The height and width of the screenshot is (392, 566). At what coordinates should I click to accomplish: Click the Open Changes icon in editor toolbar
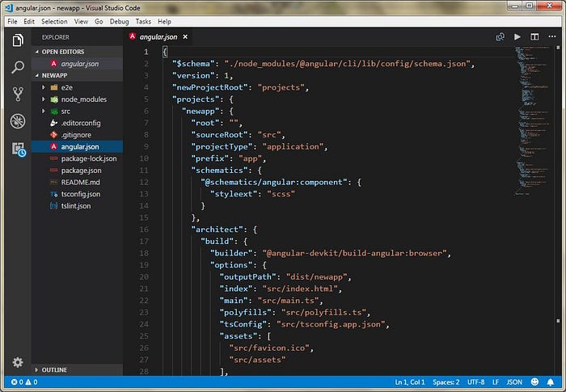click(500, 37)
